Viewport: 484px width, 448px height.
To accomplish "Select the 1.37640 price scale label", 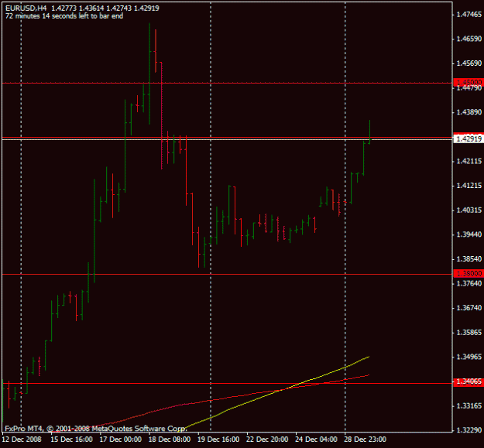I will [x=469, y=283].
